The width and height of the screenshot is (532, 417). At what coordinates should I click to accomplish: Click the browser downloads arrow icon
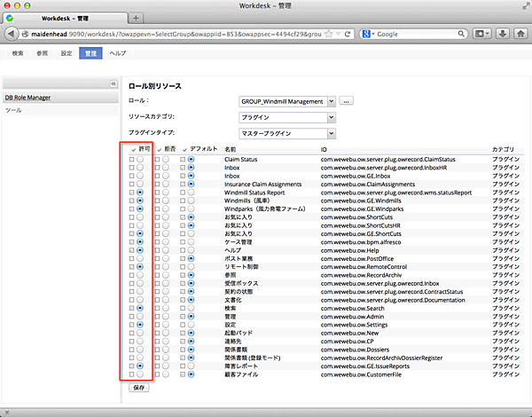pyautogui.click(x=503, y=34)
